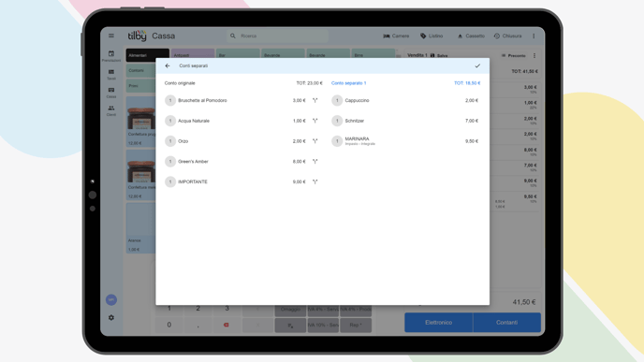Select the first Confettura product tile
Screen dimensions: 644x362
point(140,122)
